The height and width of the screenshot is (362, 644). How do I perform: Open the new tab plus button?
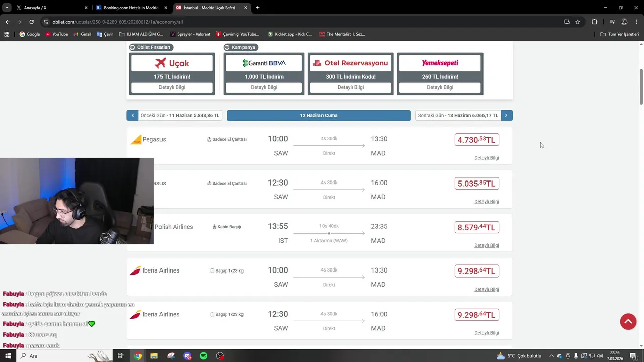(258, 8)
